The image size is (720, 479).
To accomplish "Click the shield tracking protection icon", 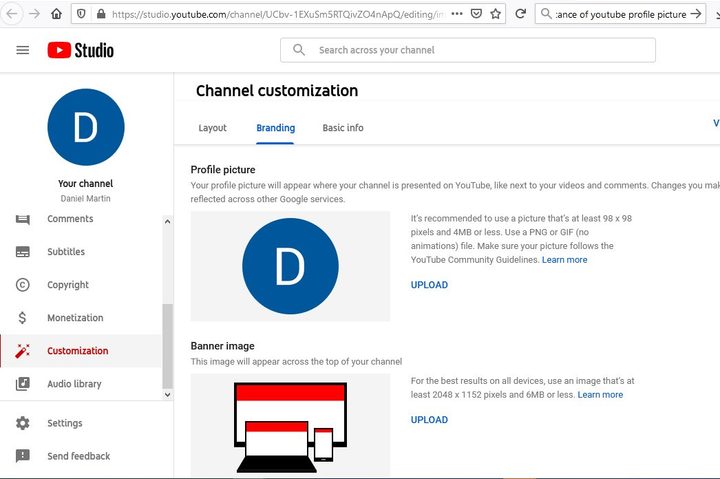I will 81,14.
